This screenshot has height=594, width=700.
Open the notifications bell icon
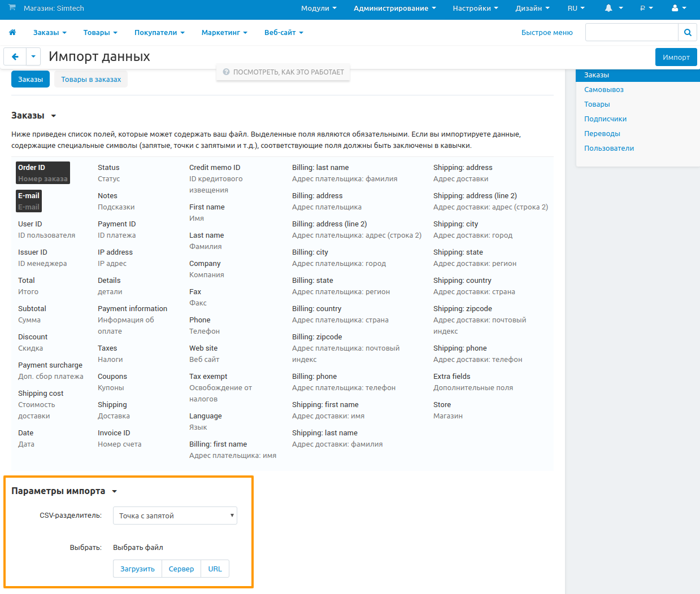pyautogui.click(x=608, y=8)
